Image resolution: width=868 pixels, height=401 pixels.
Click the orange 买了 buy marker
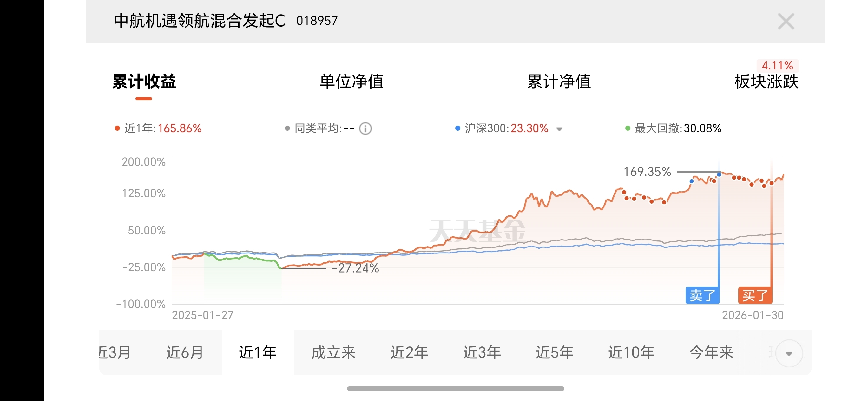point(755,296)
